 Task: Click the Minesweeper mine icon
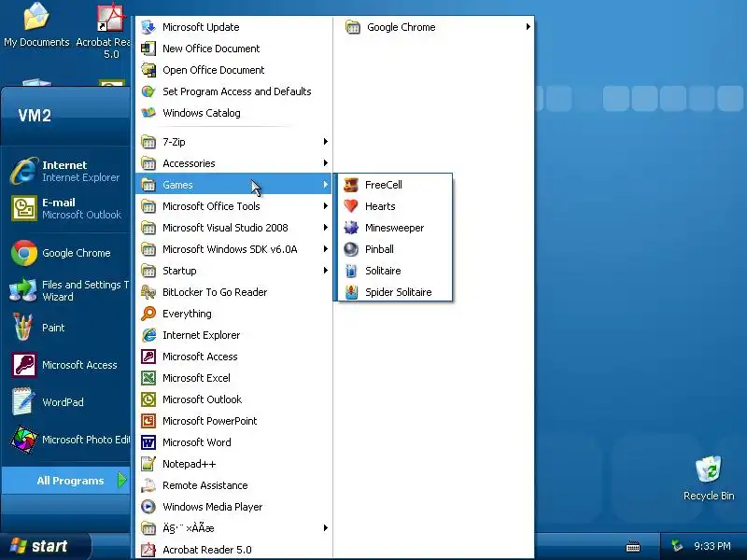coord(351,228)
